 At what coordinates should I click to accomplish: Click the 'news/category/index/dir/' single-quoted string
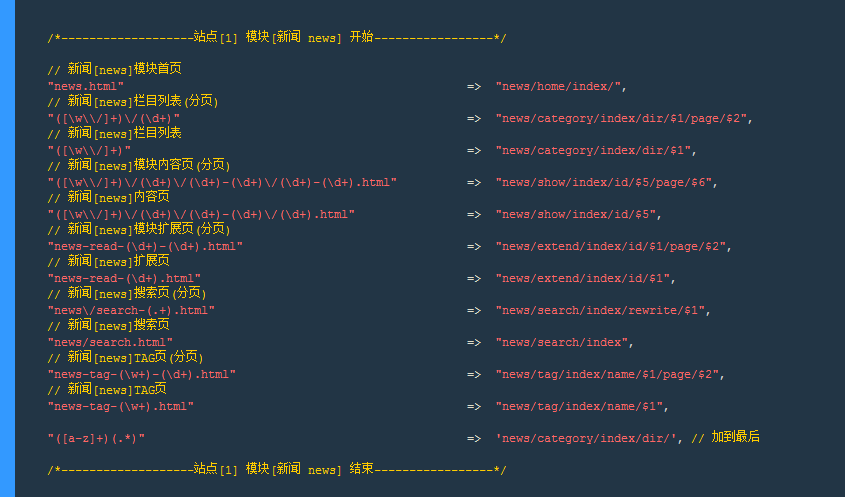(x=588, y=439)
